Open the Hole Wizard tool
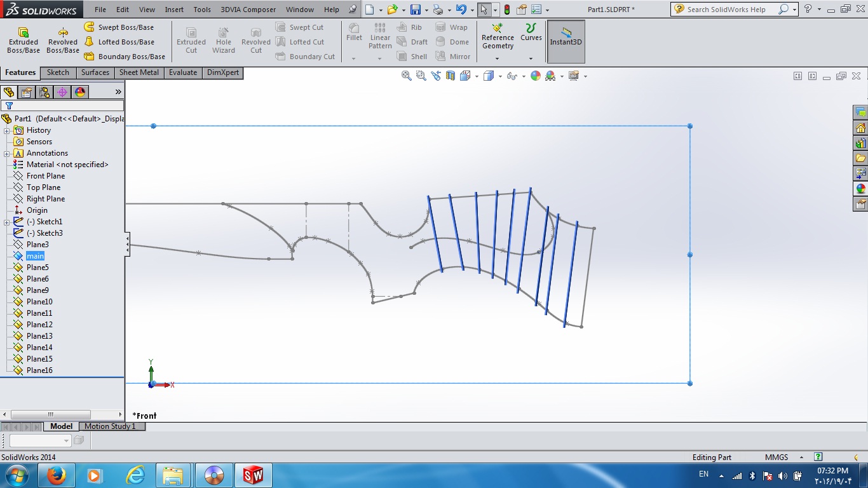The height and width of the screenshot is (488, 868). (223, 39)
